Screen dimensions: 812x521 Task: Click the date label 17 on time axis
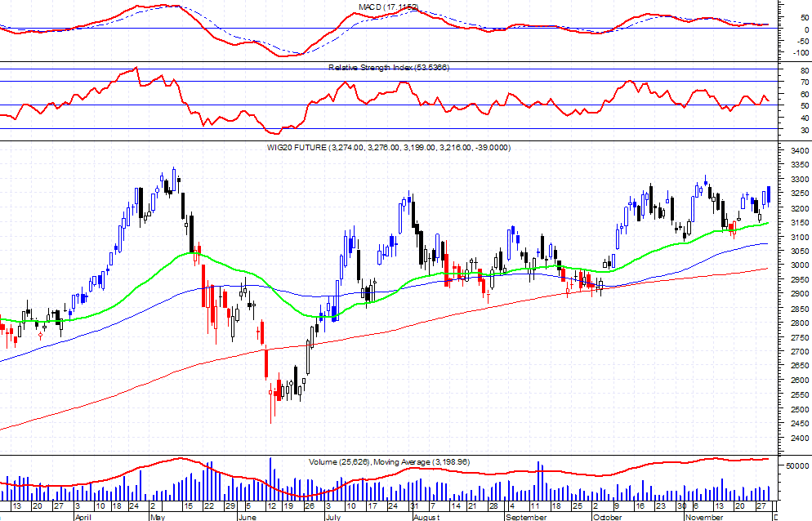372,506
